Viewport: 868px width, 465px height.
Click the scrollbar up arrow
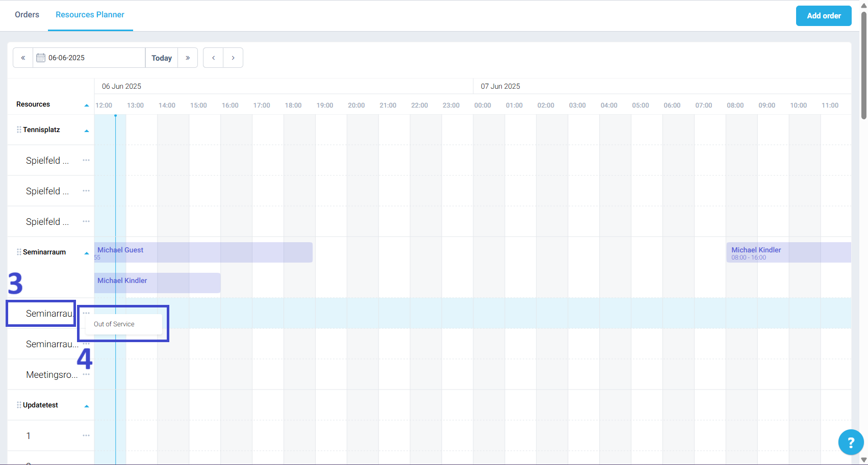(864, 5)
